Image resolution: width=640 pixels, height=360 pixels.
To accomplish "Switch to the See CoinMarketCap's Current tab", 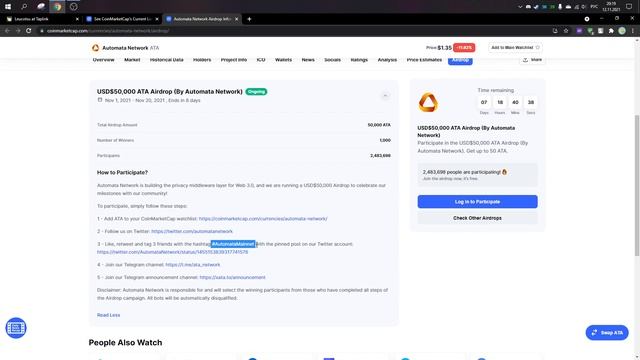I will (122, 19).
